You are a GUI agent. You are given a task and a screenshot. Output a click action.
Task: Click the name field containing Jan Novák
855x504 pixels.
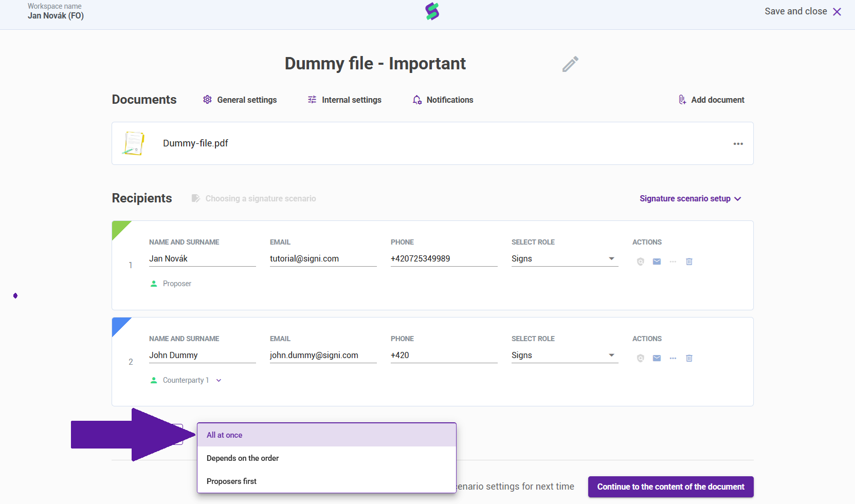[203, 258]
